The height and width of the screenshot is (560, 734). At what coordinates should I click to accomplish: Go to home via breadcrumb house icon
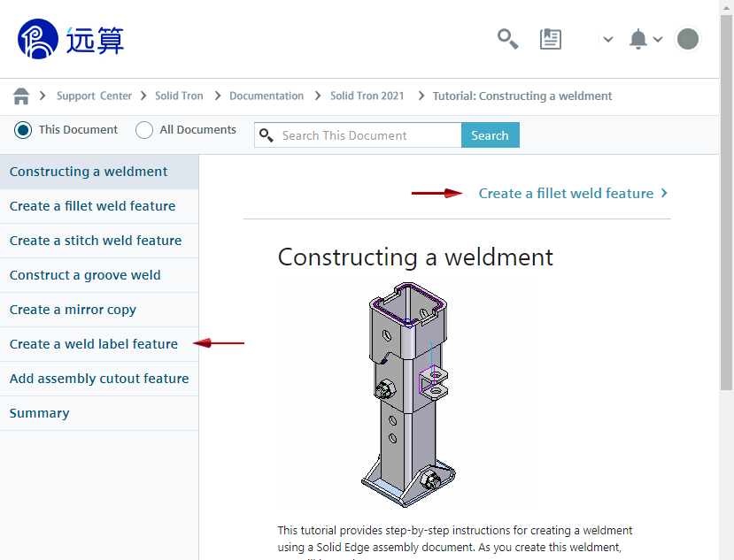pos(21,96)
